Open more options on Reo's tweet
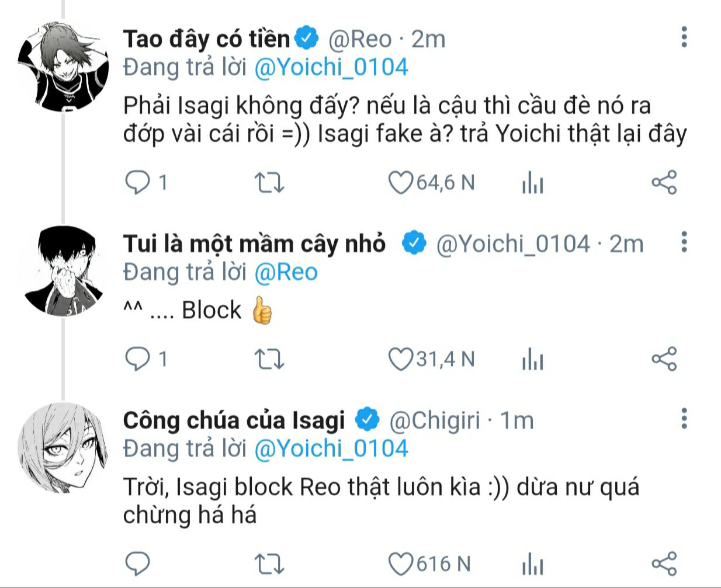Screen dimensions: 721x588 684,37
